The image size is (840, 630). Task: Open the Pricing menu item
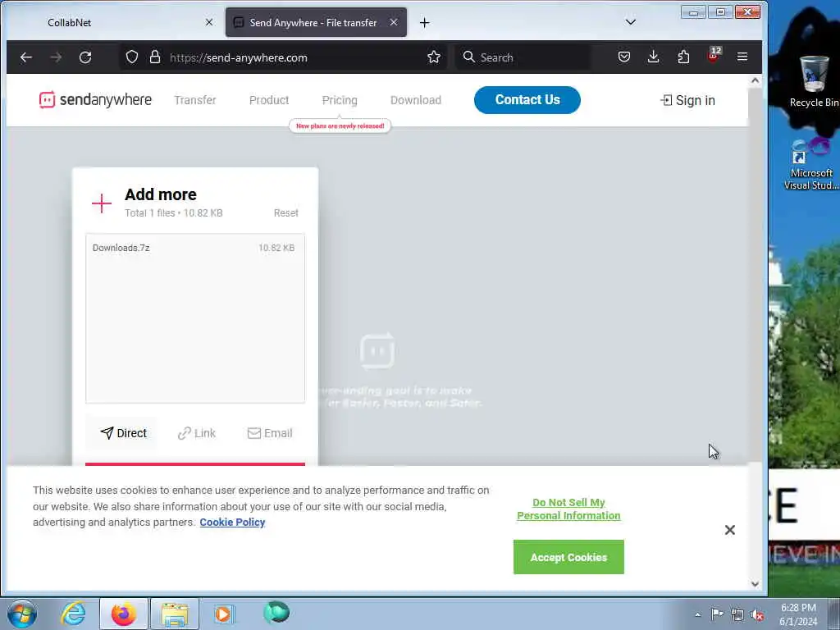point(340,100)
